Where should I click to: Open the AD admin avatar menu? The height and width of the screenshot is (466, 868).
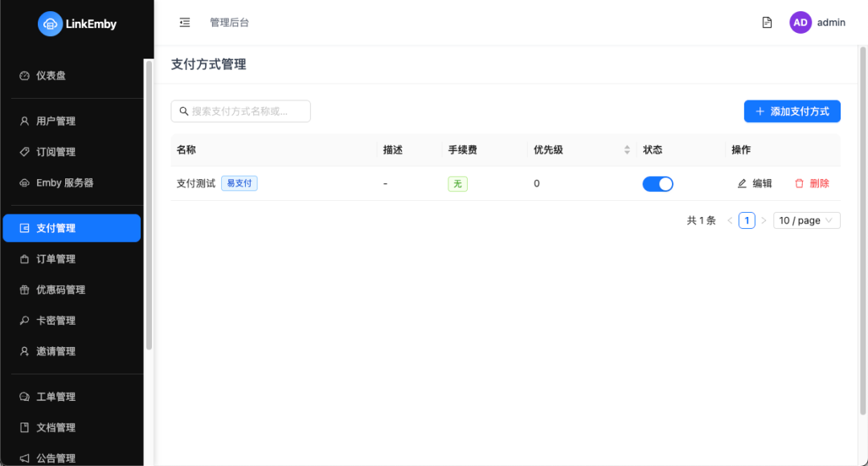click(800, 22)
